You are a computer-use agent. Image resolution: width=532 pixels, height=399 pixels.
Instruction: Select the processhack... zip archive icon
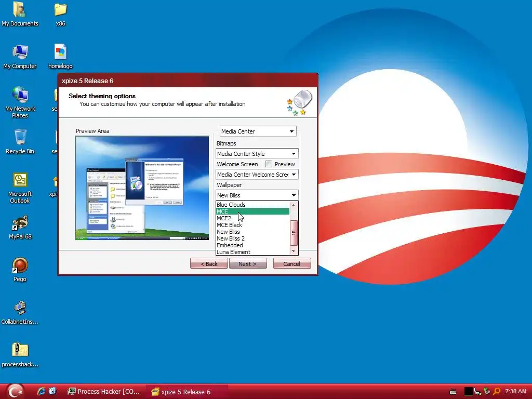point(20,355)
